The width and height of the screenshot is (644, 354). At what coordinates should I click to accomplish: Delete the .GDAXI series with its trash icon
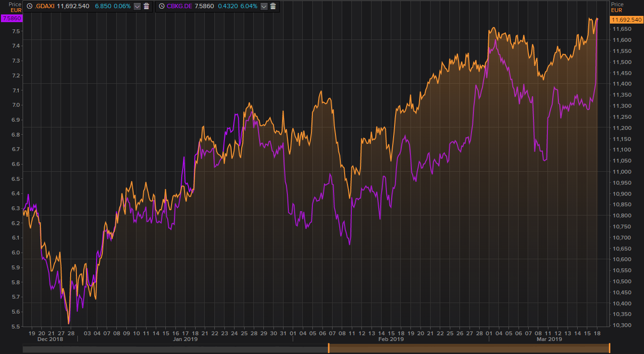(146, 6)
